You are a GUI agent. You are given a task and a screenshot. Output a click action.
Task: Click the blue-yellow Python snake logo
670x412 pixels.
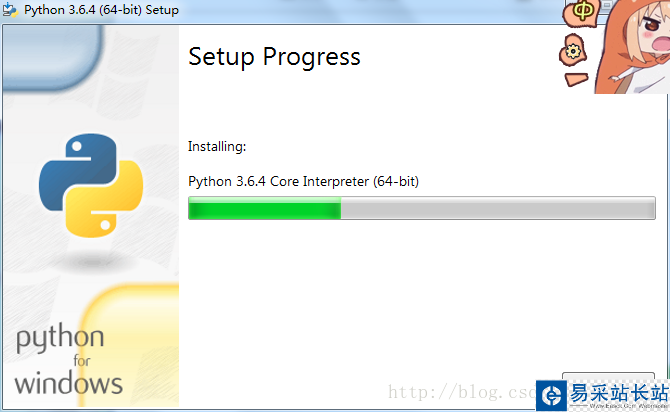tap(91, 185)
